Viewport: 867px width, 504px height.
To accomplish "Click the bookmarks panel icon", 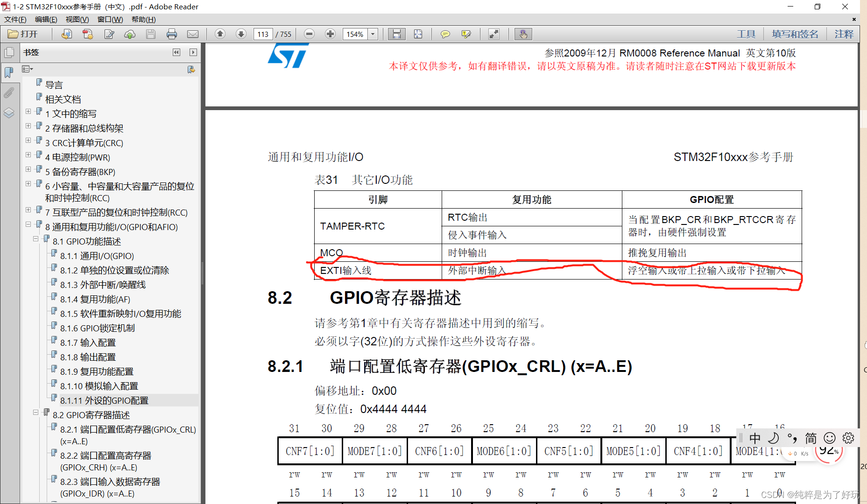I will coord(9,72).
